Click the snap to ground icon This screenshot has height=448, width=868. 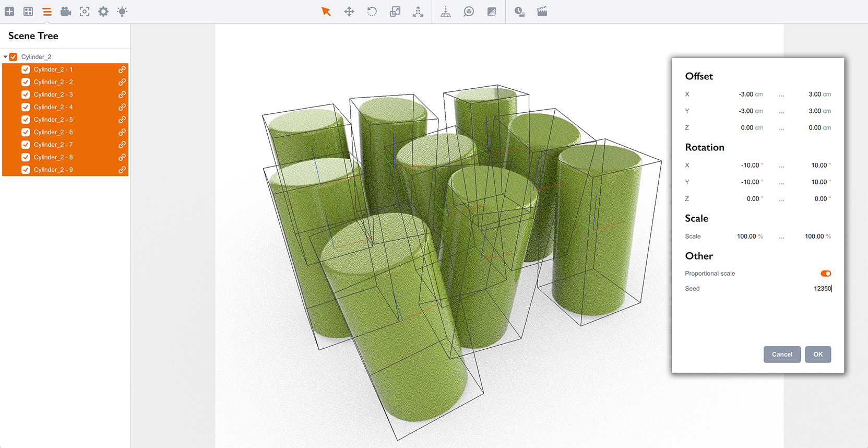(x=446, y=11)
